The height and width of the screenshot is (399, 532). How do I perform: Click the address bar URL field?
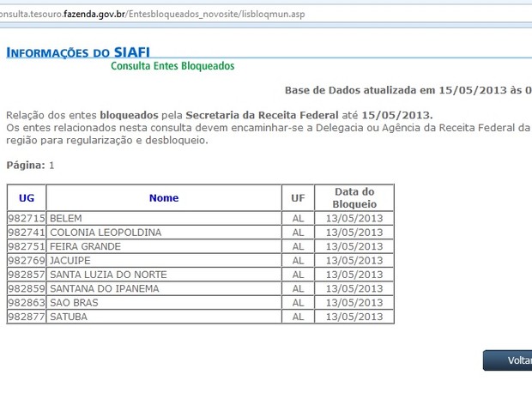(x=266, y=15)
